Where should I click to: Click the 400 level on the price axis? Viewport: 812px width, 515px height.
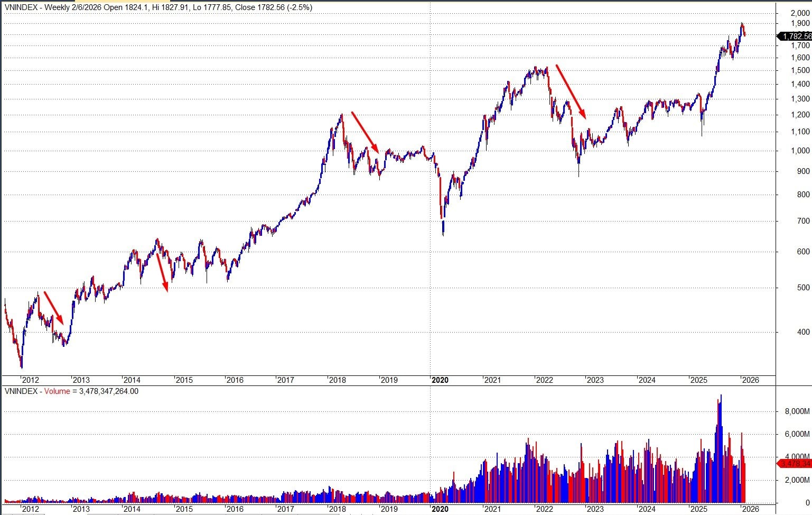802,332
